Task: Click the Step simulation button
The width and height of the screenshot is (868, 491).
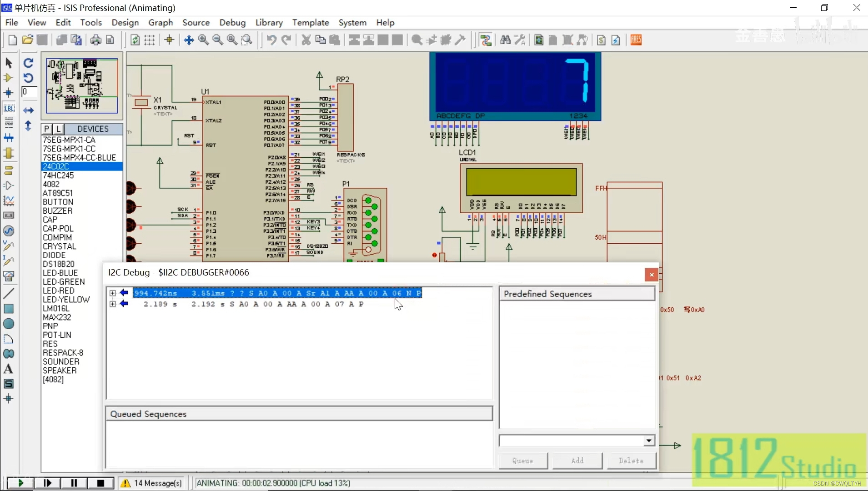Action: click(47, 483)
